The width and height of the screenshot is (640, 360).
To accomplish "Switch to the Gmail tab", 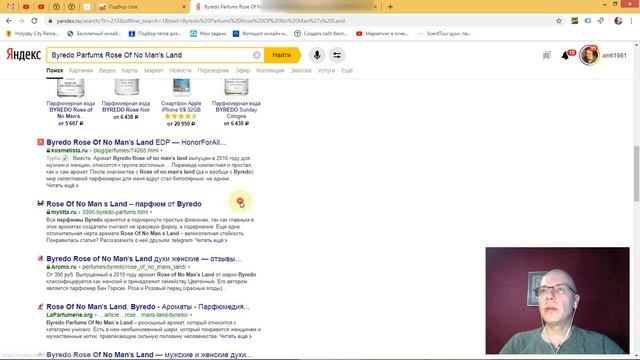I will tap(11, 7).
